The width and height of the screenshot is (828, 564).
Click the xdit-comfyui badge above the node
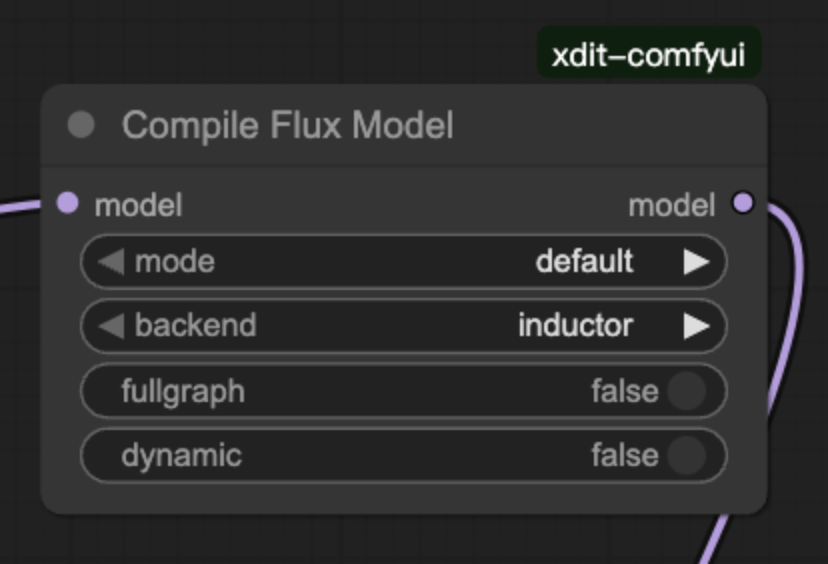click(649, 54)
